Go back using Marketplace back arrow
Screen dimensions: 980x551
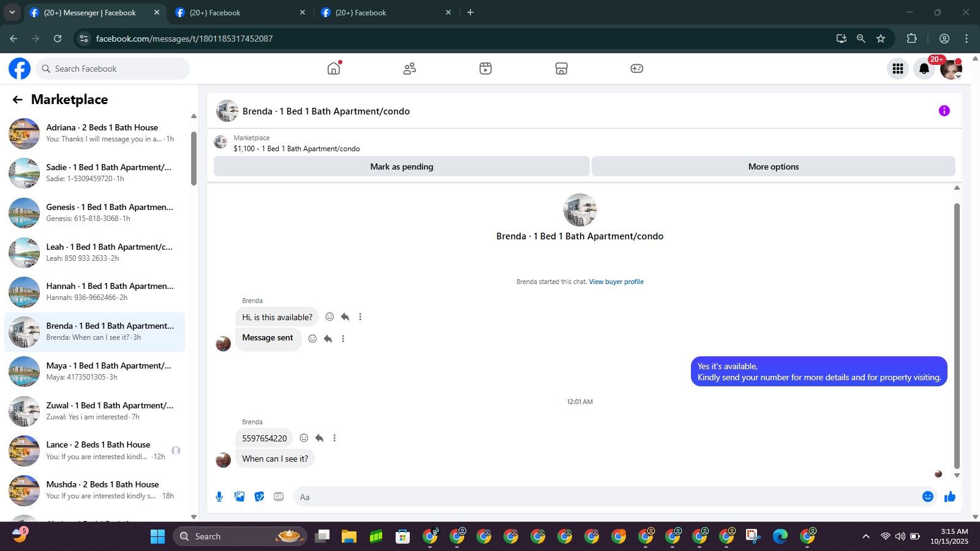pyautogui.click(x=17, y=100)
